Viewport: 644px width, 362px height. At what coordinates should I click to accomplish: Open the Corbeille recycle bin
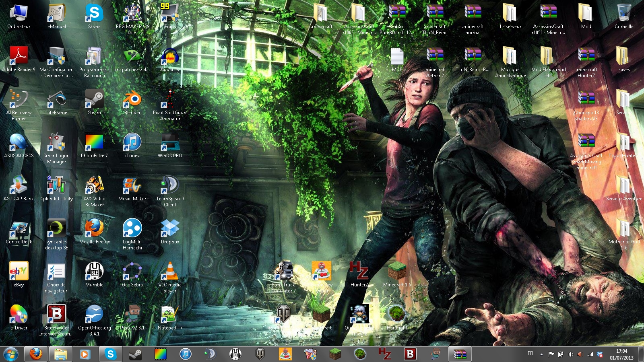click(x=624, y=16)
